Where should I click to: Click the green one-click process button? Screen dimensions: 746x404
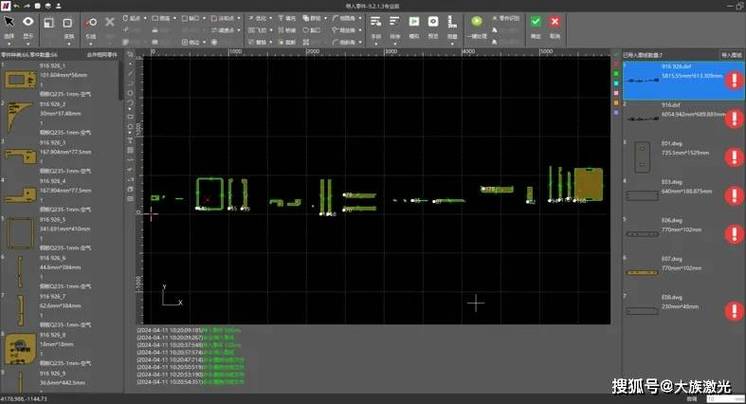click(x=476, y=21)
